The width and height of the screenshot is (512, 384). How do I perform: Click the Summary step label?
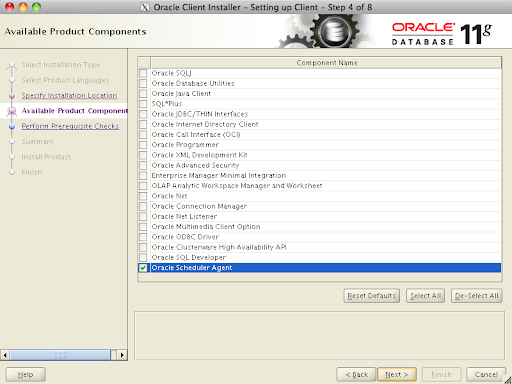coord(37,141)
